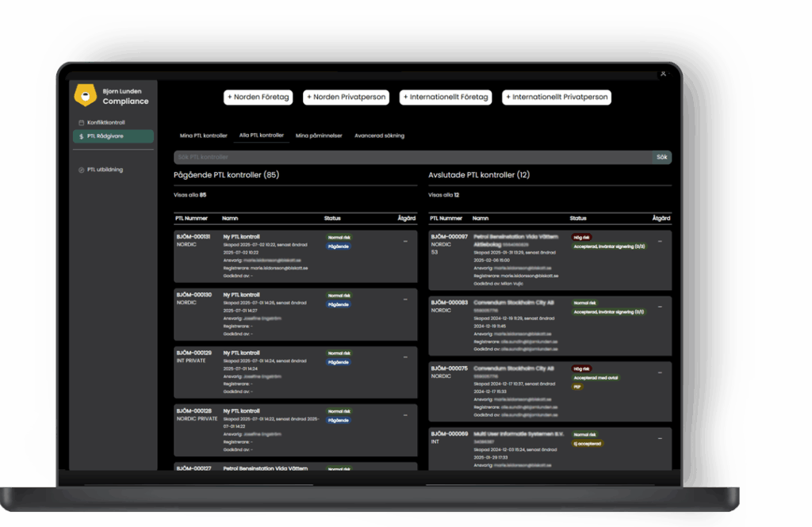Screen dimensions: 812x527
Task: Open the user profile icon at top right
Action: click(x=662, y=74)
